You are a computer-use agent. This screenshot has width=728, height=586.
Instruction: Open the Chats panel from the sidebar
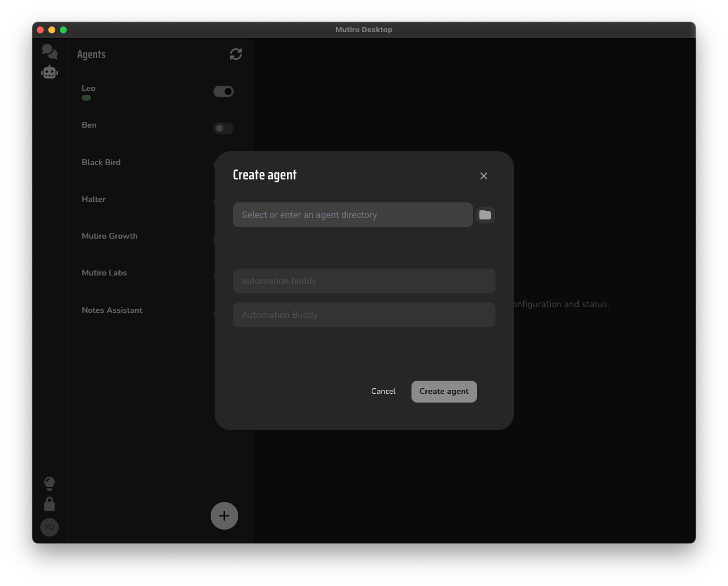pos(49,51)
